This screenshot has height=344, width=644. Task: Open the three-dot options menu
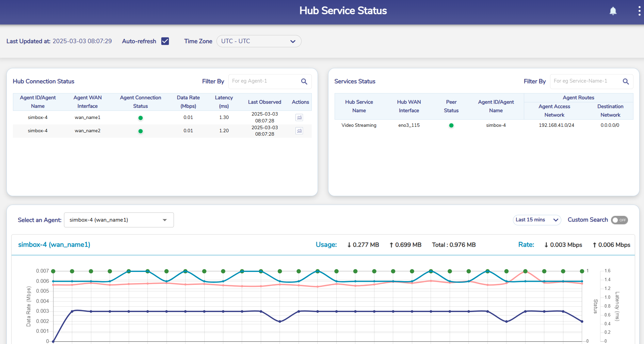[639, 11]
